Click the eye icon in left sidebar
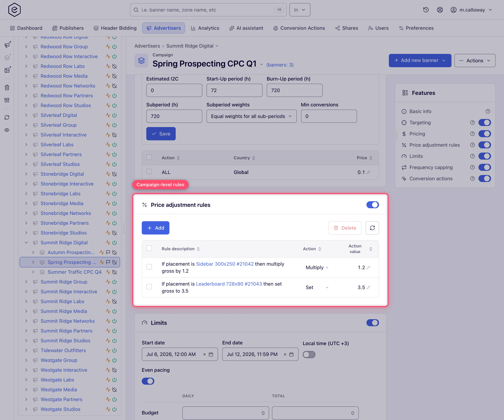 [7, 130]
